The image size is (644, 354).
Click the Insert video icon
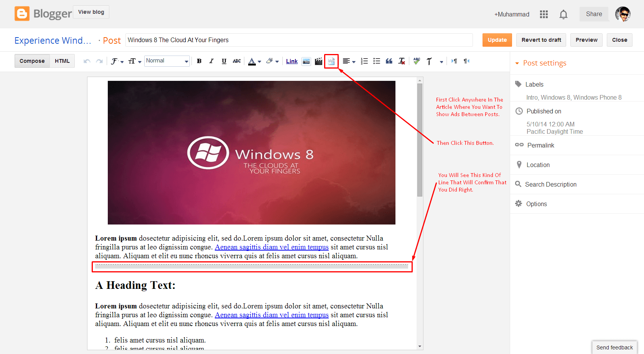(318, 61)
